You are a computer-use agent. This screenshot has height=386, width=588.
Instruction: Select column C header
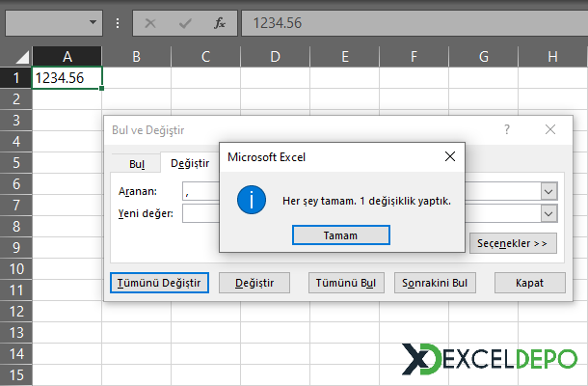206,57
